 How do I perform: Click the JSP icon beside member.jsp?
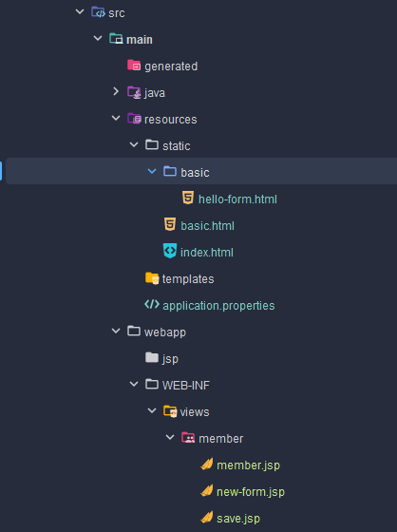click(x=207, y=464)
